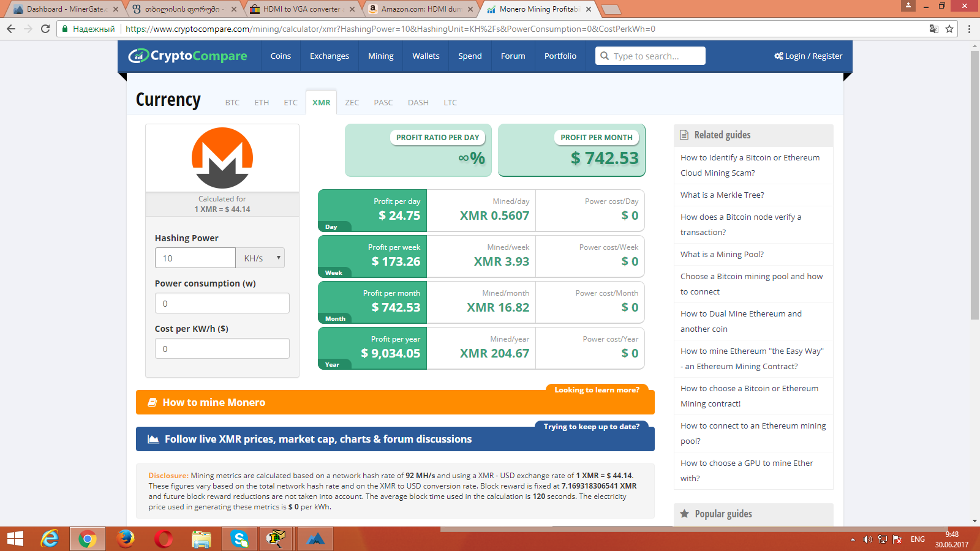Select the PASC currency tab
This screenshot has width=980, height=551.
click(x=383, y=102)
